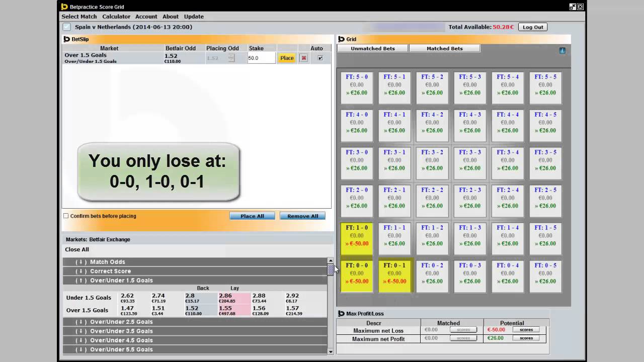Enable Confirm bets before placing checkbox
The image size is (644, 362).
(66, 216)
